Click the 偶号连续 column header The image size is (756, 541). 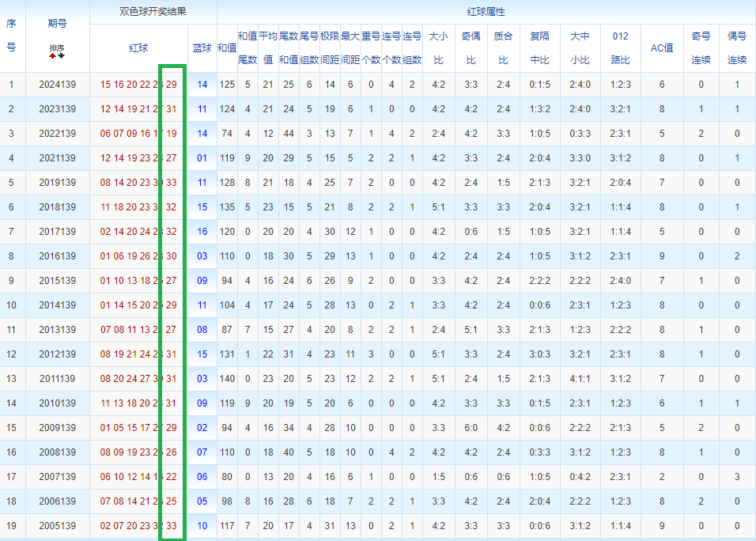coord(737,48)
